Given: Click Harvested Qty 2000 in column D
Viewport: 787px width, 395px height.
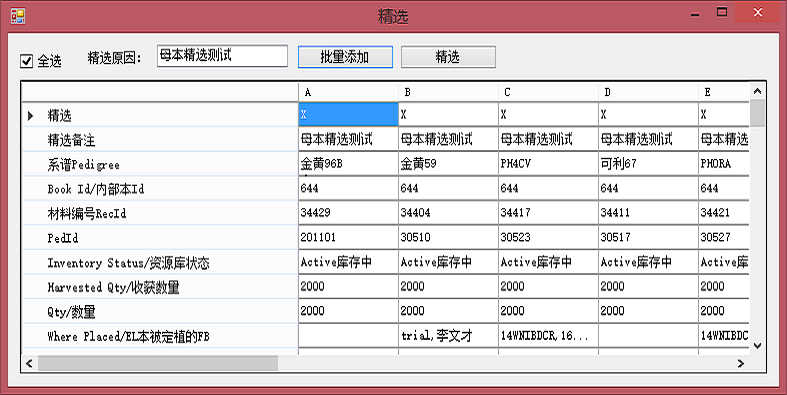Looking at the screenshot, I should (x=648, y=287).
